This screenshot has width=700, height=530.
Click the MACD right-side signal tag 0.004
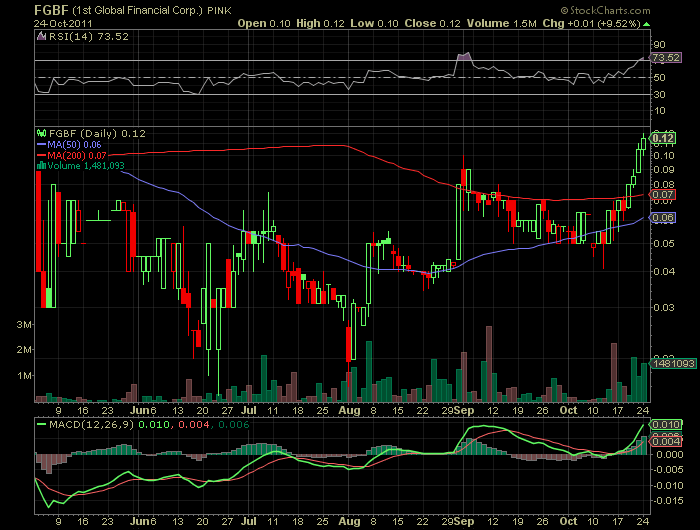coord(666,442)
